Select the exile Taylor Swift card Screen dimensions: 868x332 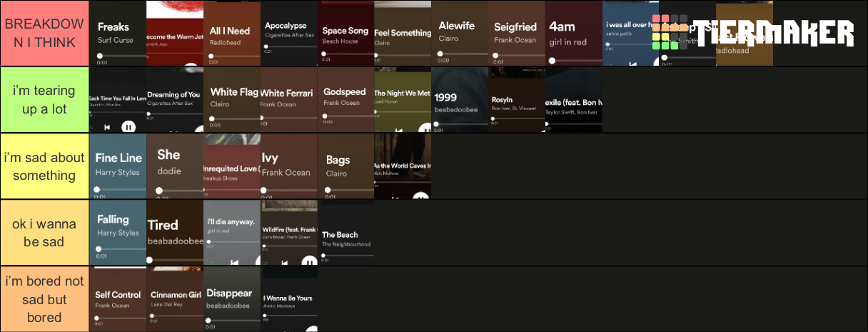point(575,99)
